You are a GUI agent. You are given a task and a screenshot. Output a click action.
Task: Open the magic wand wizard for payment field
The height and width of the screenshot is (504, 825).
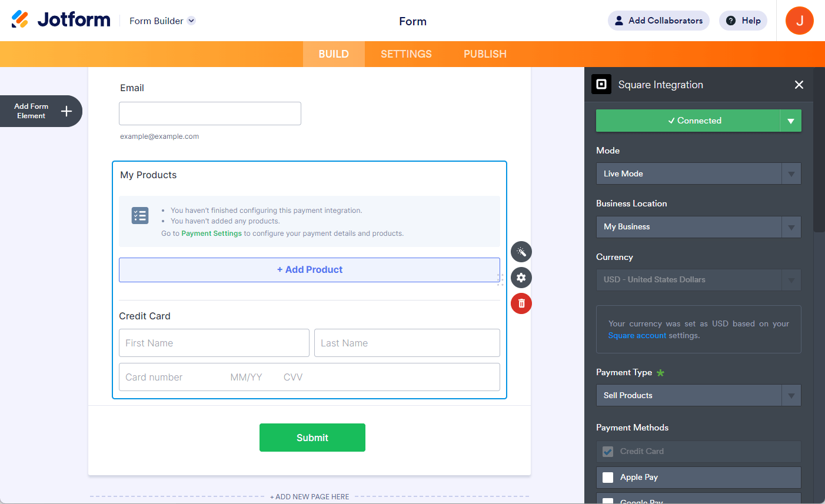point(521,252)
